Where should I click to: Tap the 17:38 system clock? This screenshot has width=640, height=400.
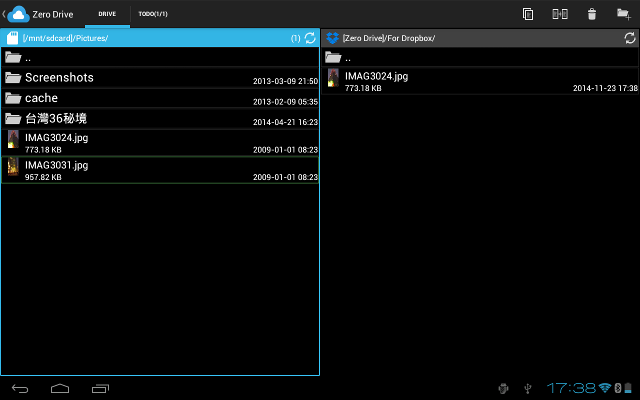point(571,388)
